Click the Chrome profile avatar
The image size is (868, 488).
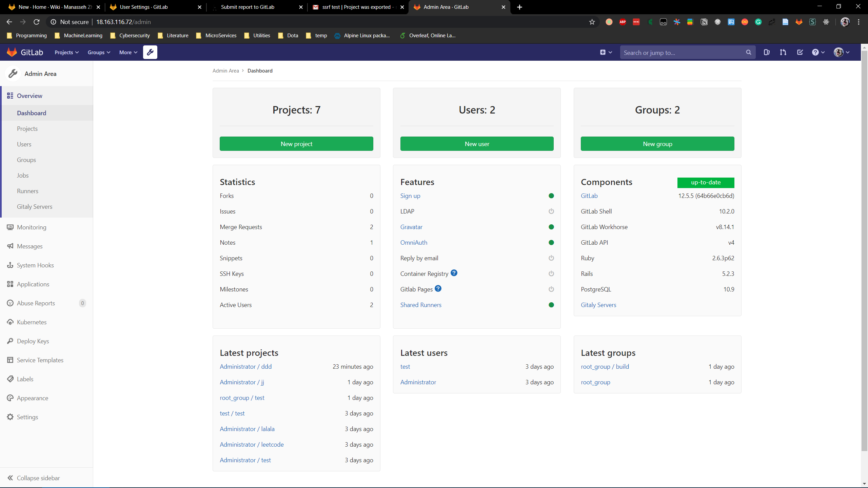[845, 22]
